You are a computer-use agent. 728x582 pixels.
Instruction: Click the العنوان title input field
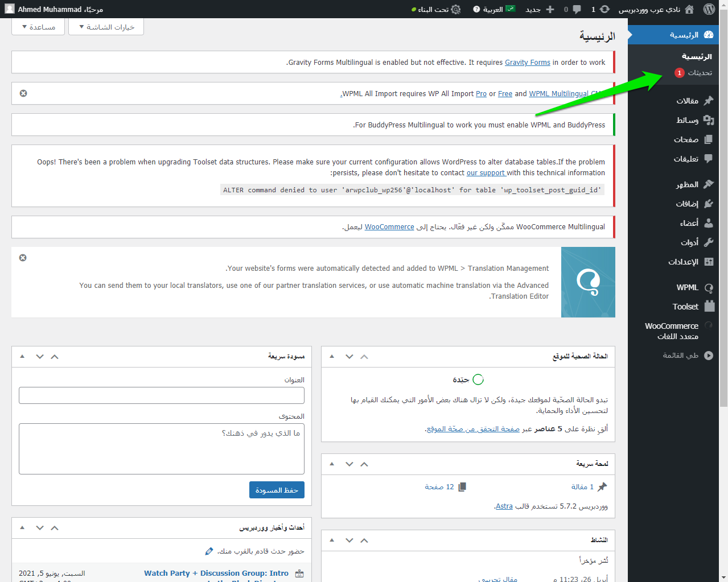pos(162,395)
